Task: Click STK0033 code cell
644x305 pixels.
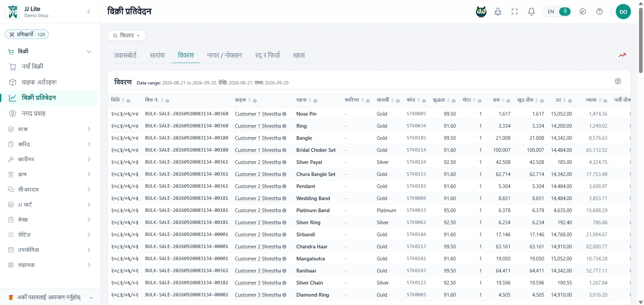Action: click(x=416, y=210)
